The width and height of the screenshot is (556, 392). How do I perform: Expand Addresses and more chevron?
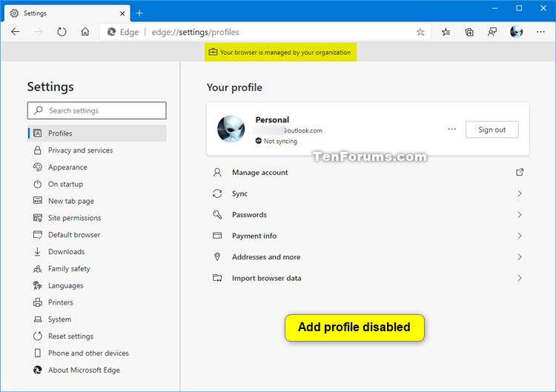pyautogui.click(x=520, y=257)
